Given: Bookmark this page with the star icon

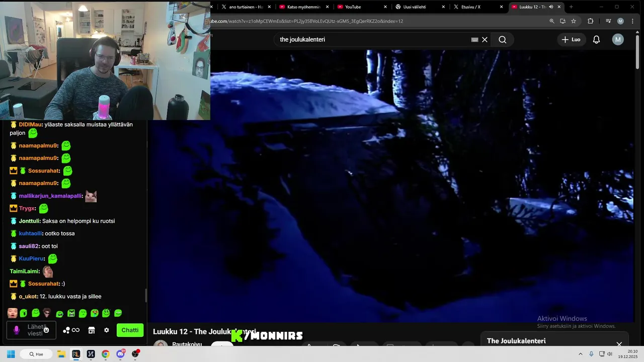Looking at the screenshot, I should [x=574, y=21].
